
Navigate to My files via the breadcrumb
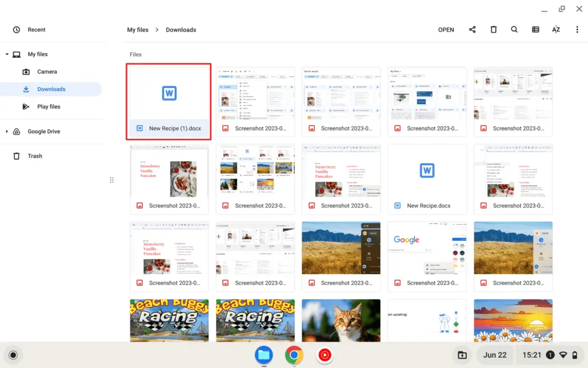coord(138,29)
